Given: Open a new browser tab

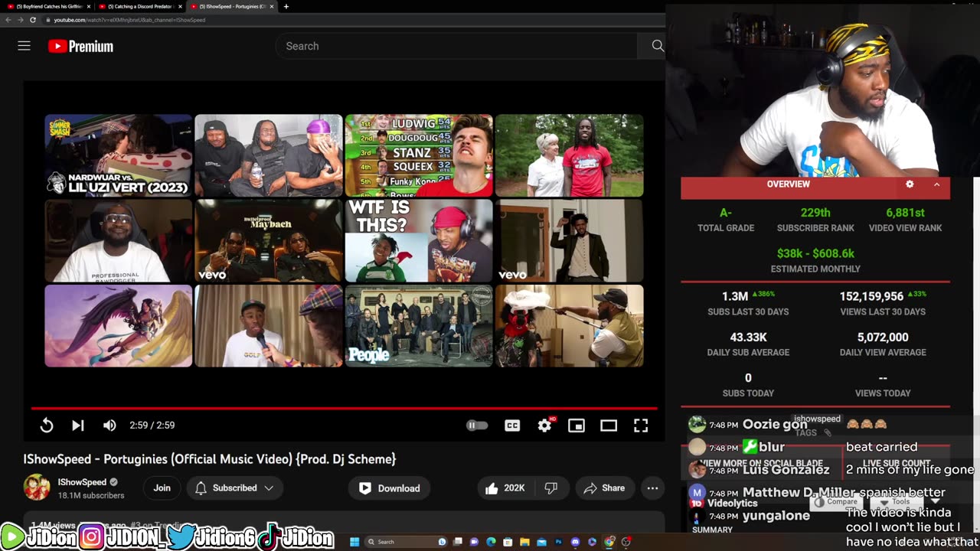Looking at the screenshot, I should (x=286, y=6).
